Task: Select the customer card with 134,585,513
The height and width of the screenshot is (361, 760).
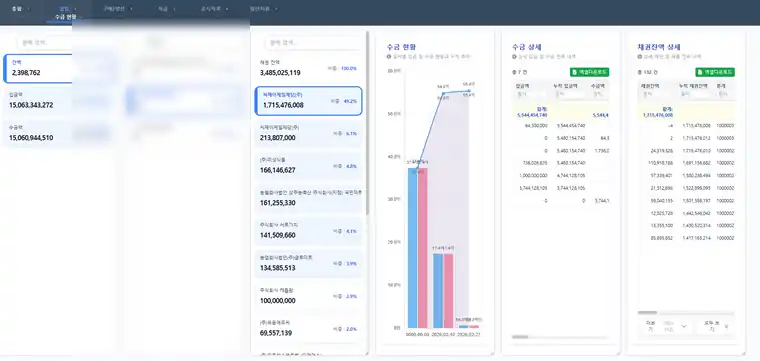Action: click(x=308, y=264)
